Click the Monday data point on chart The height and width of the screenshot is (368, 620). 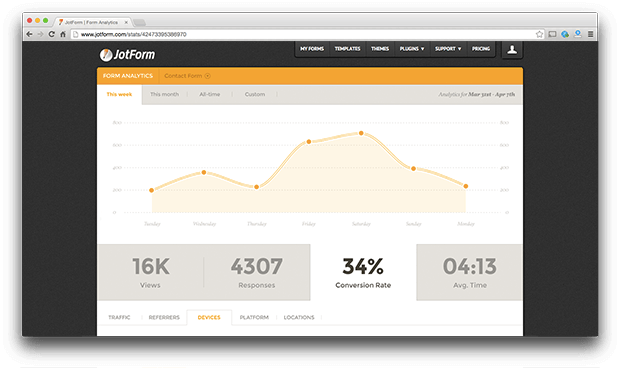pyautogui.click(x=466, y=186)
